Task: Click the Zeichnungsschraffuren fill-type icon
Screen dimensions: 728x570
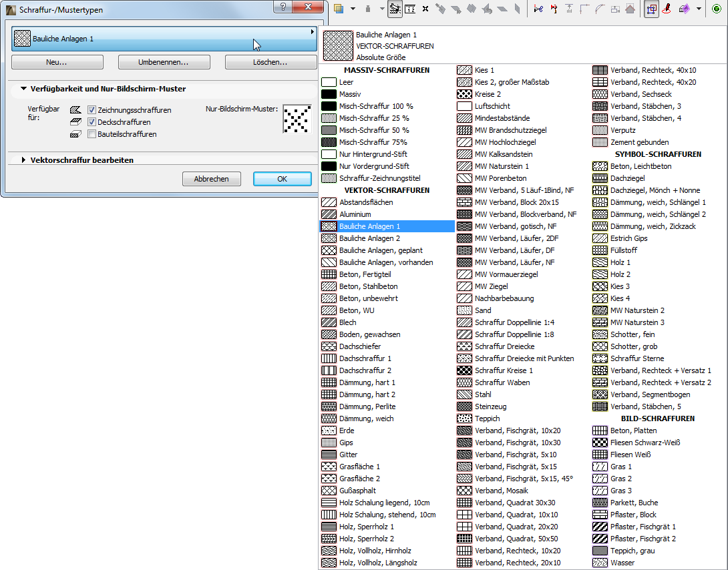Action: tap(75, 110)
